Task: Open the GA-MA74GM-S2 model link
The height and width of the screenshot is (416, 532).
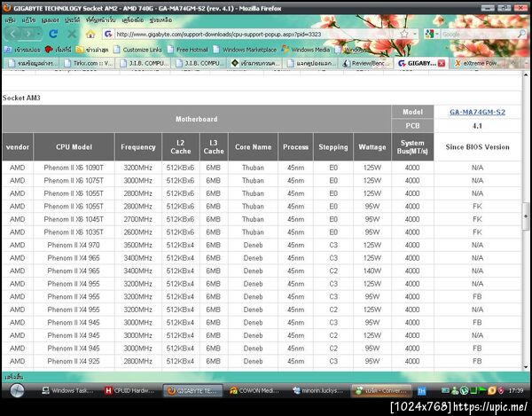Action: (477, 112)
